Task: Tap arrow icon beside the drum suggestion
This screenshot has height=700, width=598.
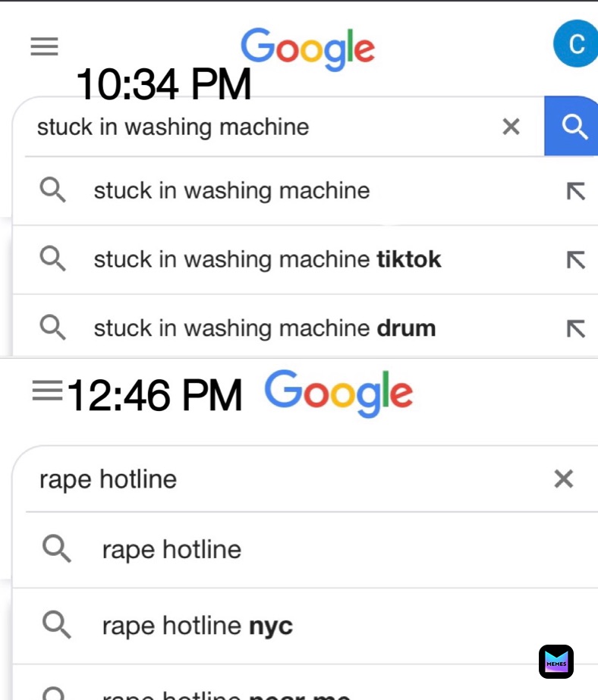Action: click(x=576, y=328)
